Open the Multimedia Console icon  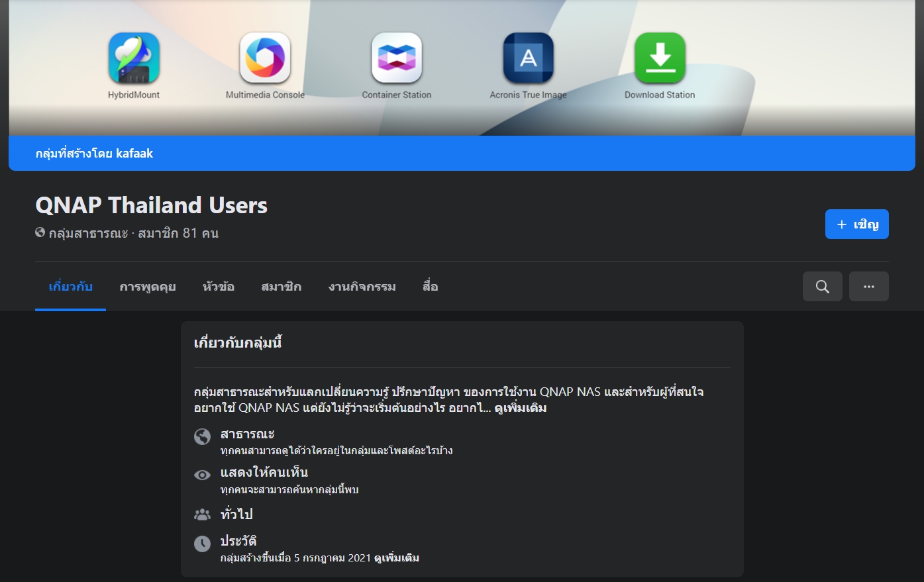[265, 58]
